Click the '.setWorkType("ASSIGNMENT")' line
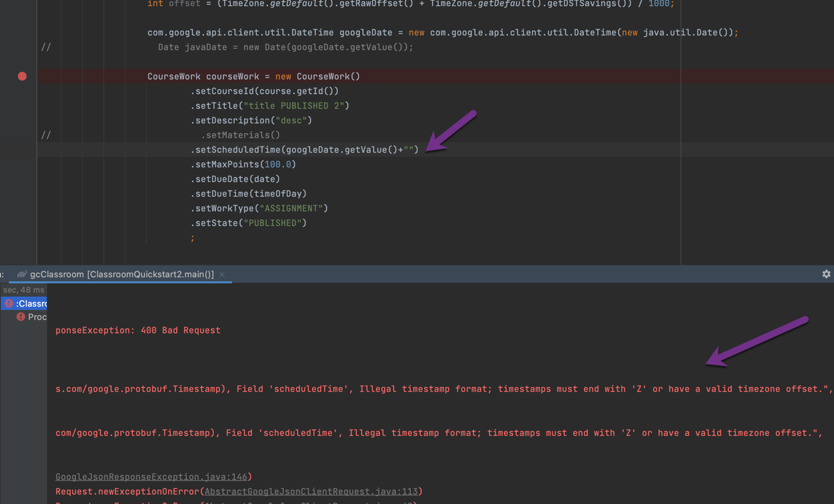The height and width of the screenshot is (504, 834). pyautogui.click(x=259, y=209)
